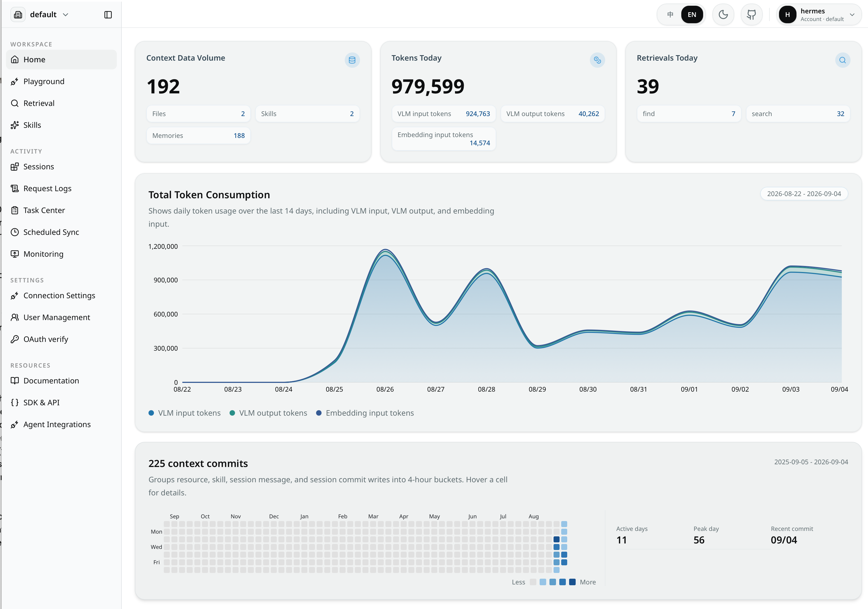Toggle VLM output tokens legend swatch
868x609 pixels.
(232, 413)
